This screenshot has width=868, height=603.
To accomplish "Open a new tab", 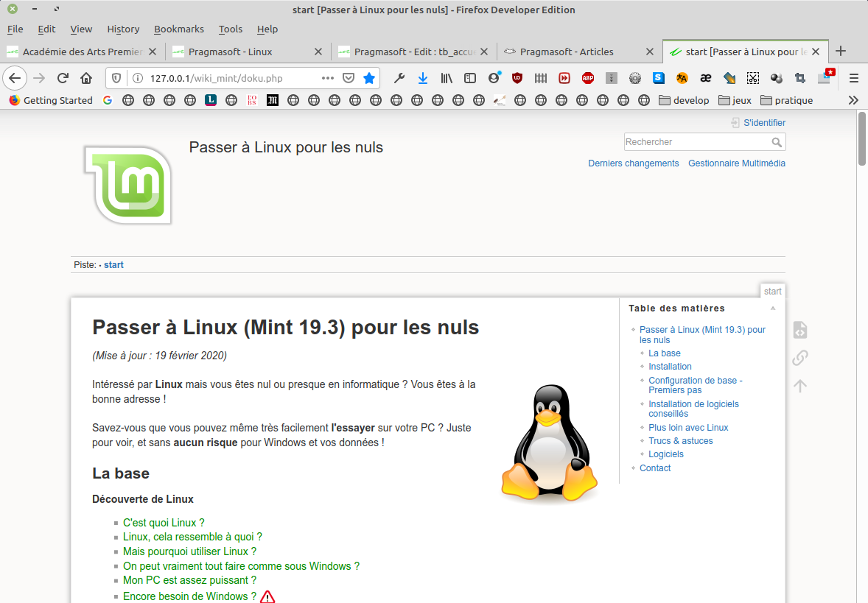I will click(x=840, y=51).
